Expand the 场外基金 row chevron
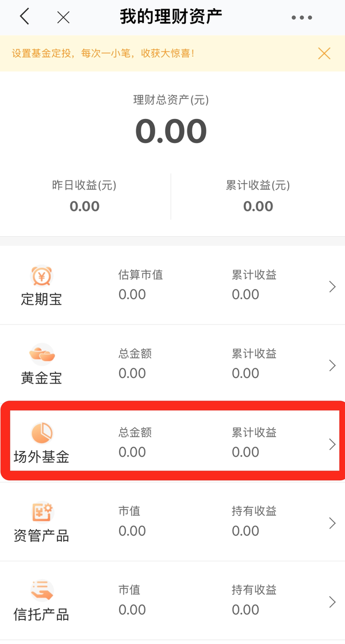The width and height of the screenshot is (345, 644). pyautogui.click(x=333, y=444)
